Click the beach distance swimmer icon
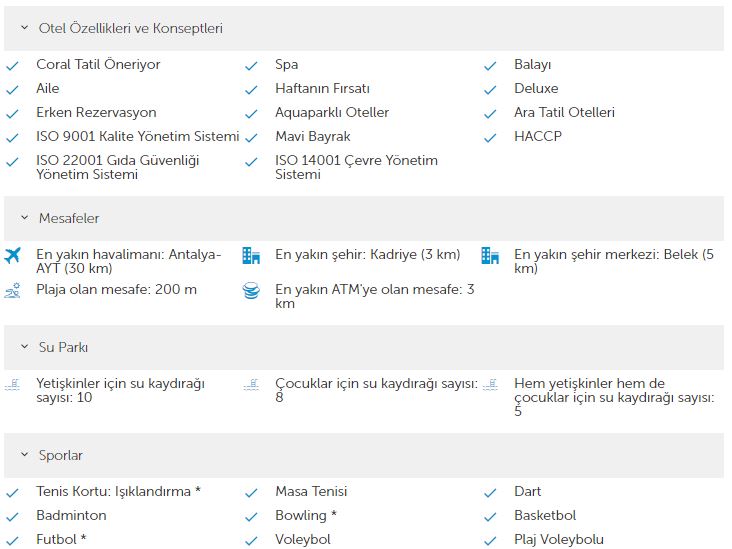Viewport: 732px width, 549px height. tap(13, 290)
